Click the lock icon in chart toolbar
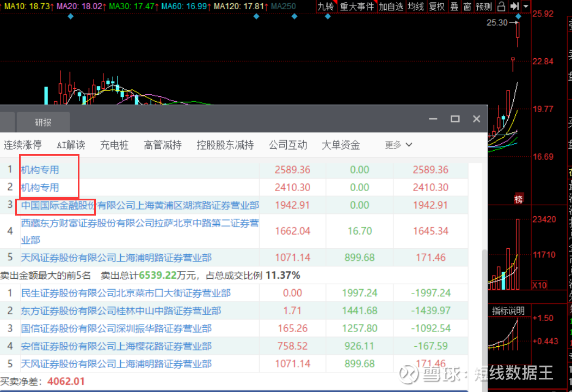The height and width of the screenshot is (392, 572). point(501,6)
